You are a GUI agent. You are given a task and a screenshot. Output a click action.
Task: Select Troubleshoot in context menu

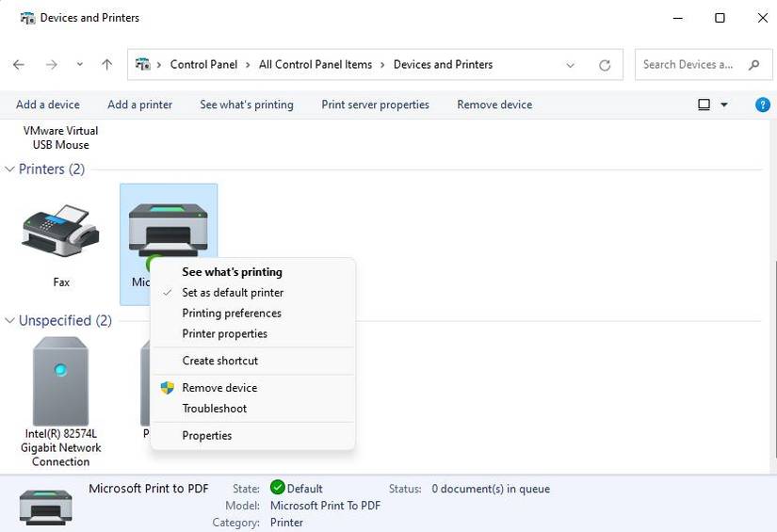tap(252, 409)
